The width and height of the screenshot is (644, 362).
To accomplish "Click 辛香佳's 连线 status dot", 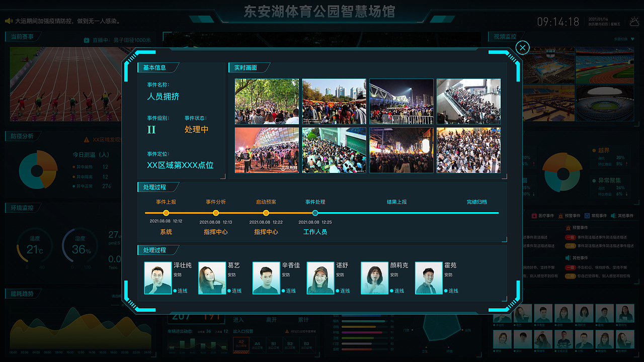I will [284, 291].
